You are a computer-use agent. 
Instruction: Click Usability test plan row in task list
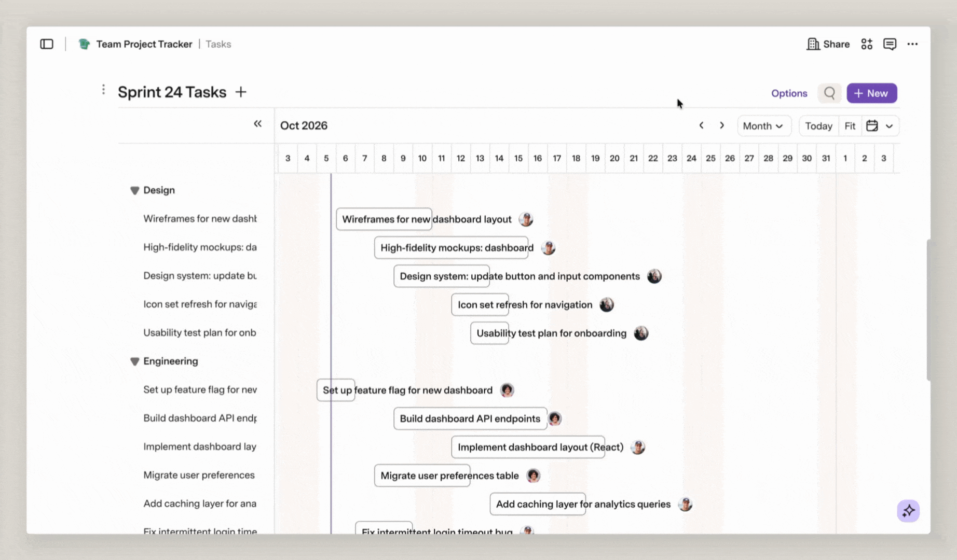200,333
